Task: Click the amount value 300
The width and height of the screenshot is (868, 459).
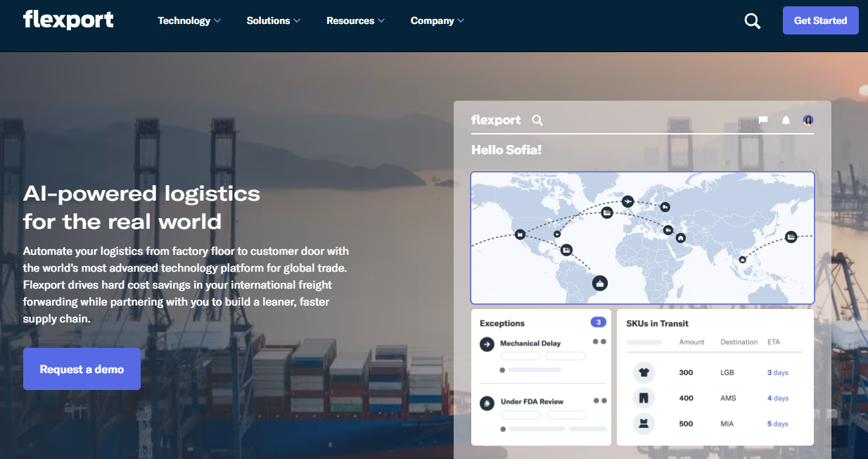Action: pyautogui.click(x=686, y=372)
